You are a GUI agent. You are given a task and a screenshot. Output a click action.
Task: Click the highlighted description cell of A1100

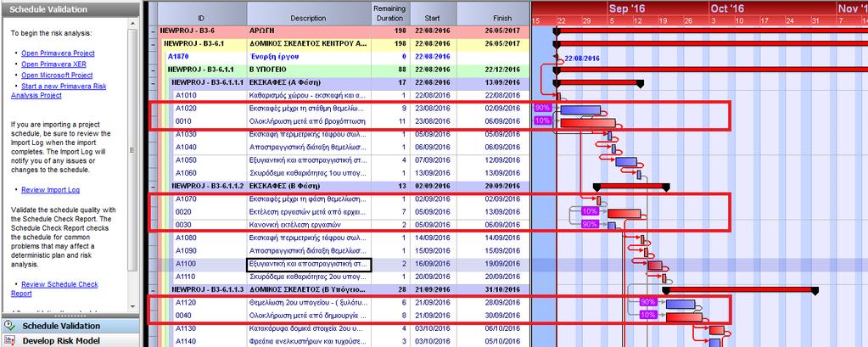pyautogui.click(x=309, y=265)
